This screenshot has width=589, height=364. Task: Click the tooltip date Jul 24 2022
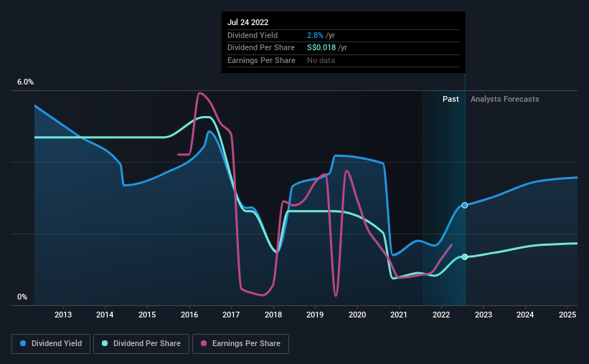[x=248, y=22]
